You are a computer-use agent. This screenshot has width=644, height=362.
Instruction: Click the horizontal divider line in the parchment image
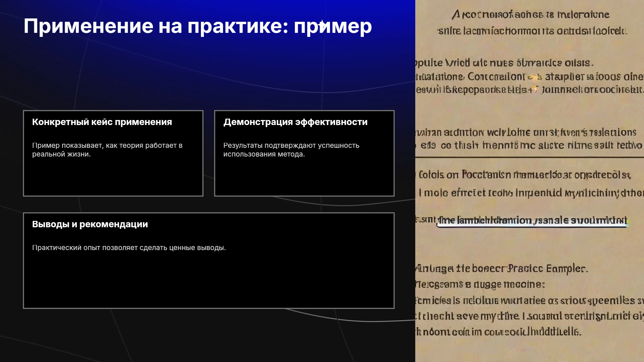[x=530, y=157]
